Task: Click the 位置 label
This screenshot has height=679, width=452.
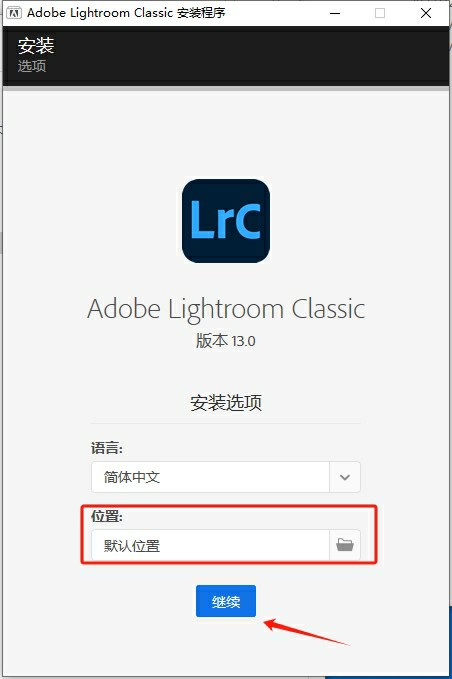Action: click(x=107, y=516)
